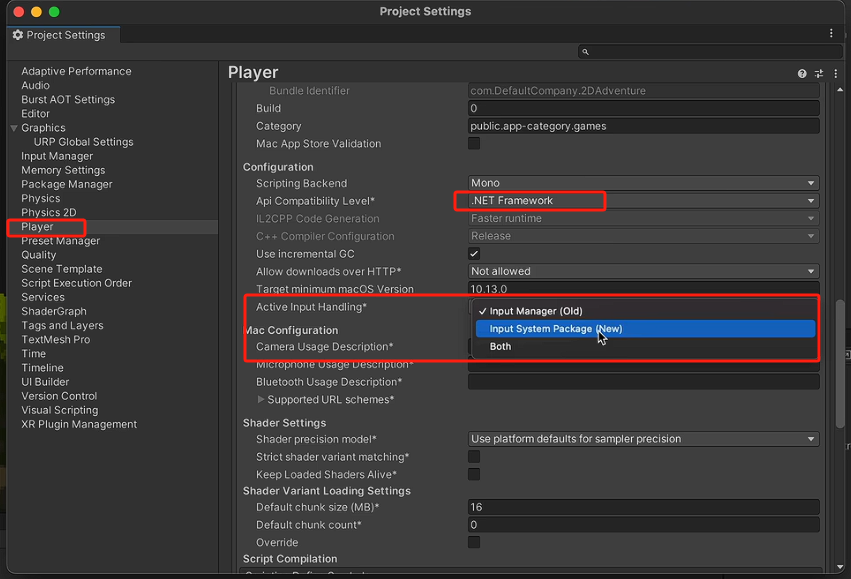Toggle Mac App Store Validation checkbox
The height and width of the screenshot is (579, 851).
coord(474,143)
